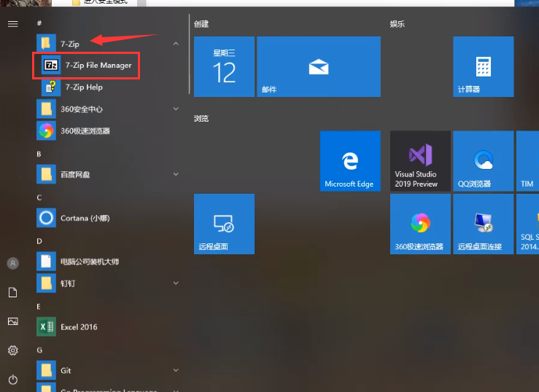The height and width of the screenshot is (392, 539).
Task: Open QQ浏览器 tile
Action: tap(484, 161)
